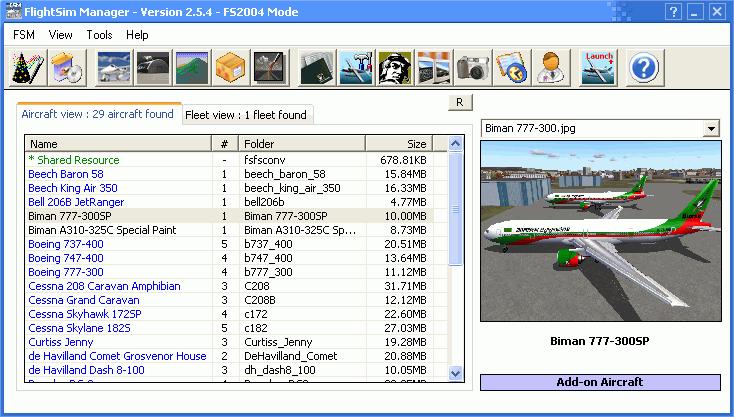Click the documents with globe clock icon
The height and width of the screenshot is (417, 734).
point(512,68)
